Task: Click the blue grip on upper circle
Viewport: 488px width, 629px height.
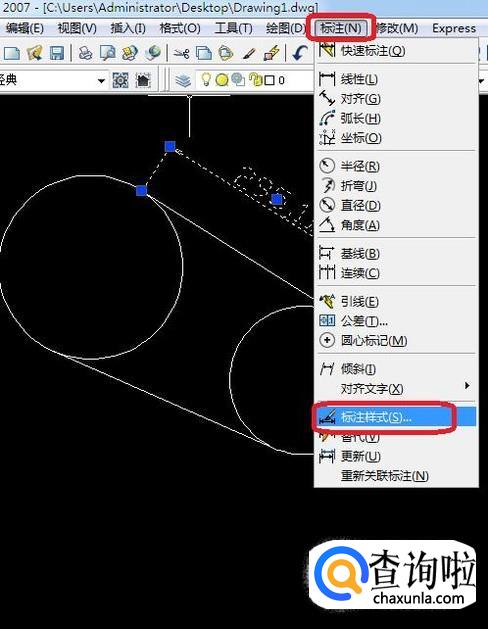Action: coord(141,191)
